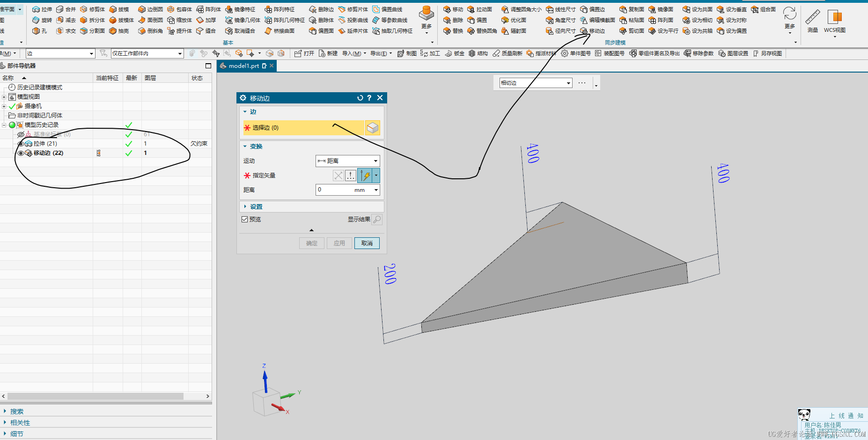Open the 制图 (Drafting) application
The height and width of the screenshot is (440, 868).
(x=407, y=53)
